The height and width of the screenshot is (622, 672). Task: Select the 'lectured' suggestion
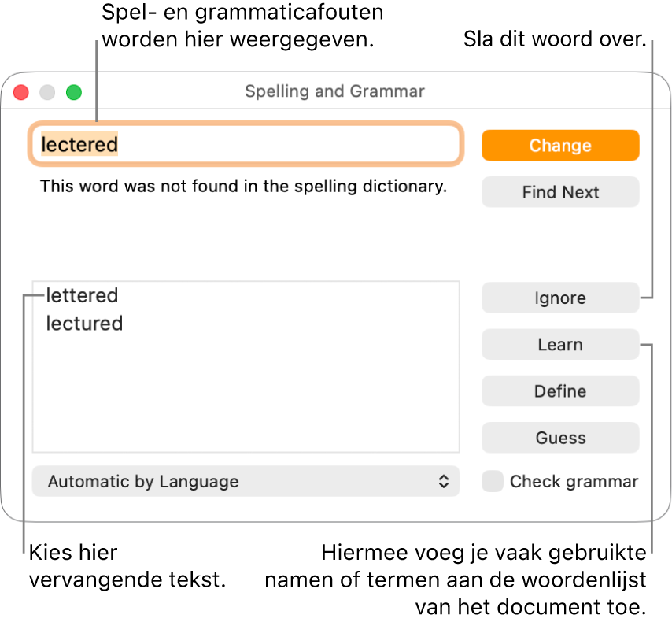click(84, 323)
